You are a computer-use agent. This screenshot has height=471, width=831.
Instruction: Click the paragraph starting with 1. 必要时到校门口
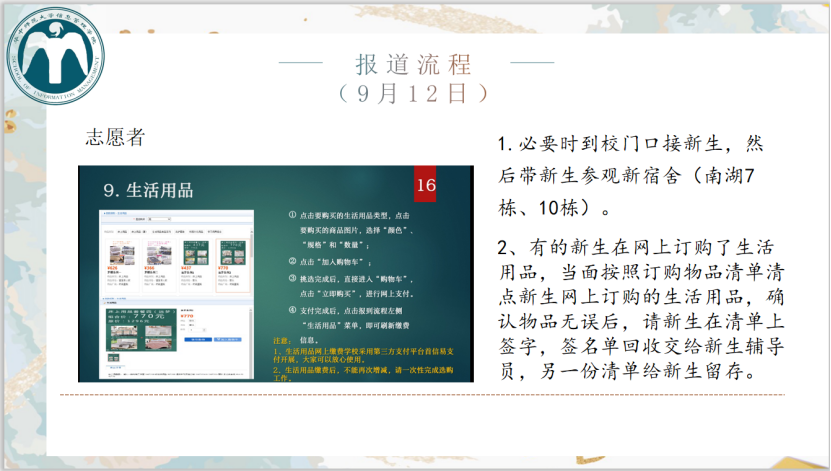(x=630, y=176)
